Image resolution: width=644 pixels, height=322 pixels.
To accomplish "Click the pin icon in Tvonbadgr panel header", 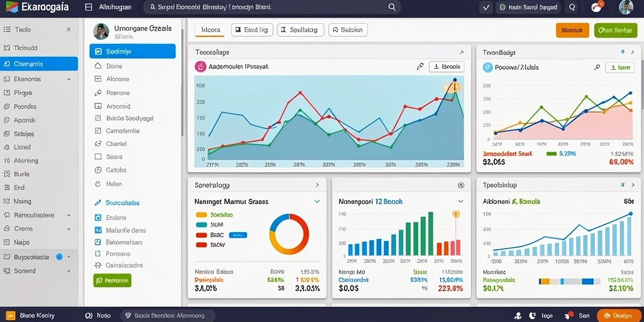I will click(622, 52).
